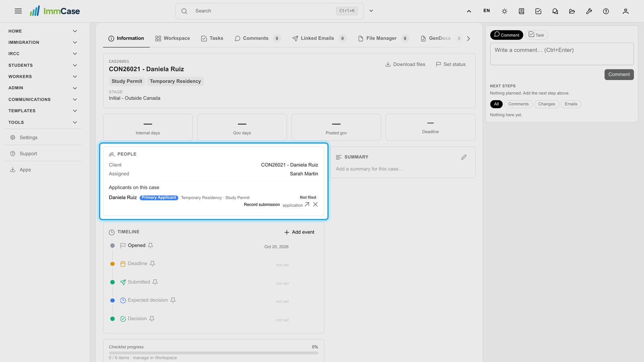Click the Download files button
644x362 pixels.
tap(405, 64)
